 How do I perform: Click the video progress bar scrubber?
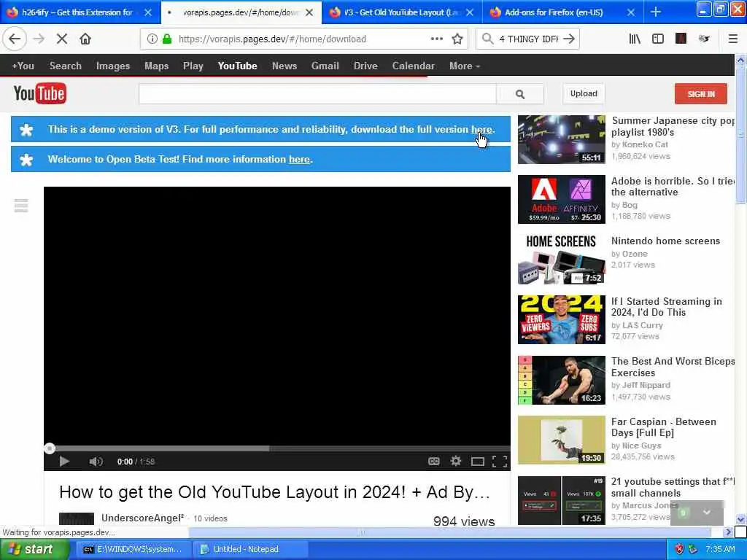point(50,448)
